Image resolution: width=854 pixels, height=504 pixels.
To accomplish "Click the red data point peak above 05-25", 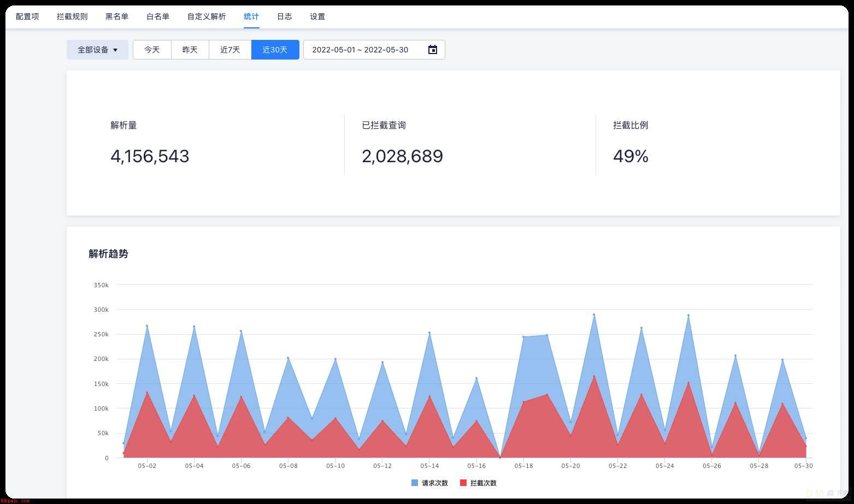I will (x=688, y=383).
